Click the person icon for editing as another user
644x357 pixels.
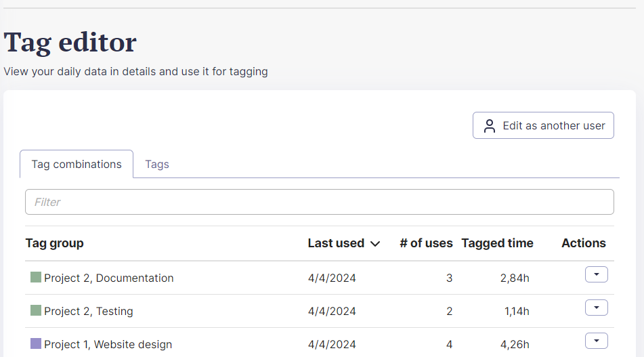(490, 126)
